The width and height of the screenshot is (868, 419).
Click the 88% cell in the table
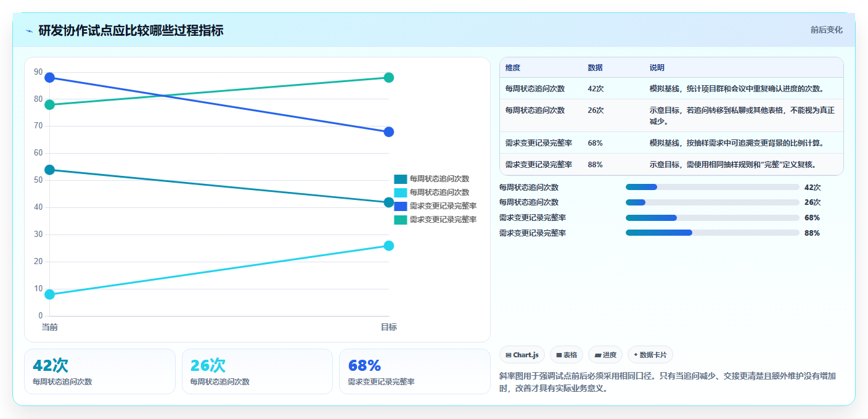pyautogui.click(x=596, y=165)
